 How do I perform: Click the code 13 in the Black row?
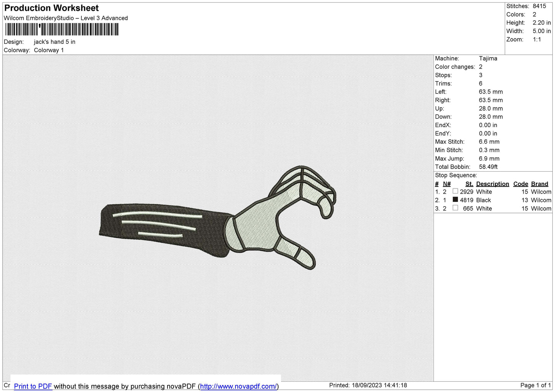coord(525,200)
